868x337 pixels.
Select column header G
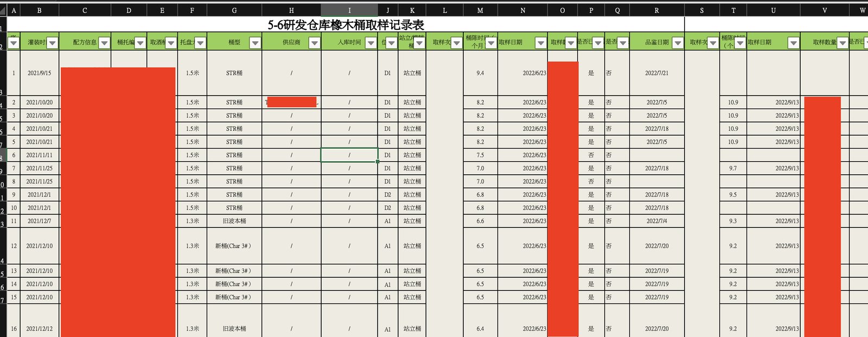pos(234,10)
